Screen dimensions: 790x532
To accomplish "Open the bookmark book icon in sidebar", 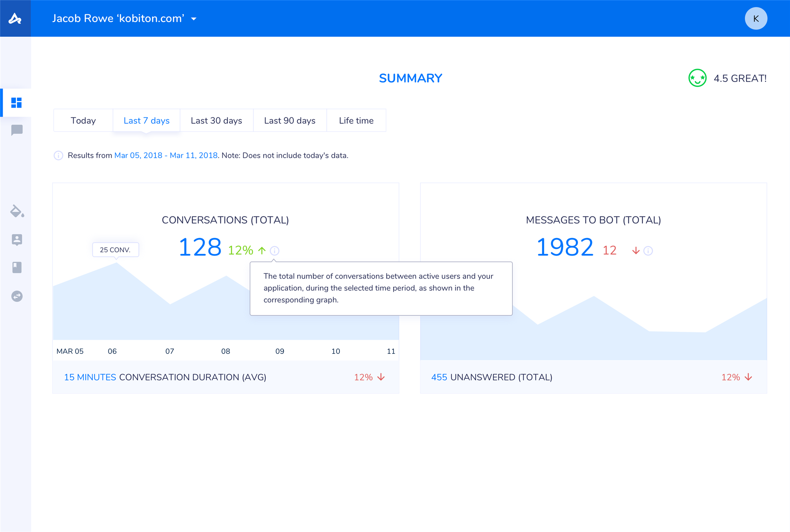I will (x=17, y=267).
